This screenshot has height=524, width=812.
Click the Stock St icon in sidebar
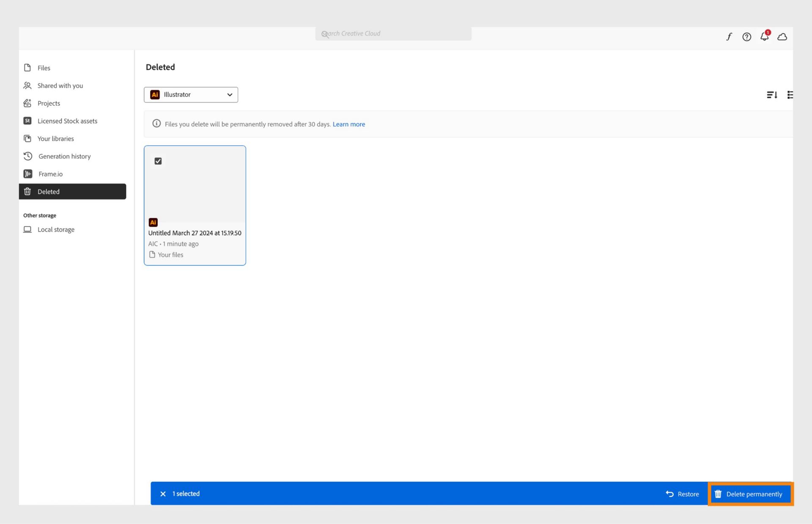coord(27,121)
